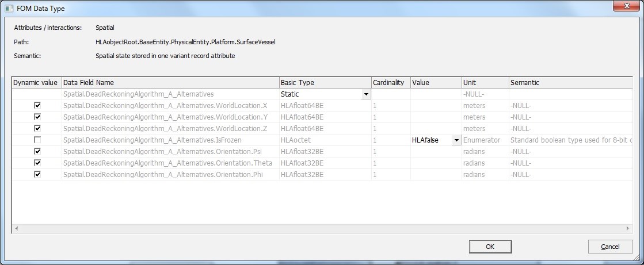This screenshot has height=265, width=644.
Task: Click the horizontal scrollbar right arrow
Action: (627, 229)
